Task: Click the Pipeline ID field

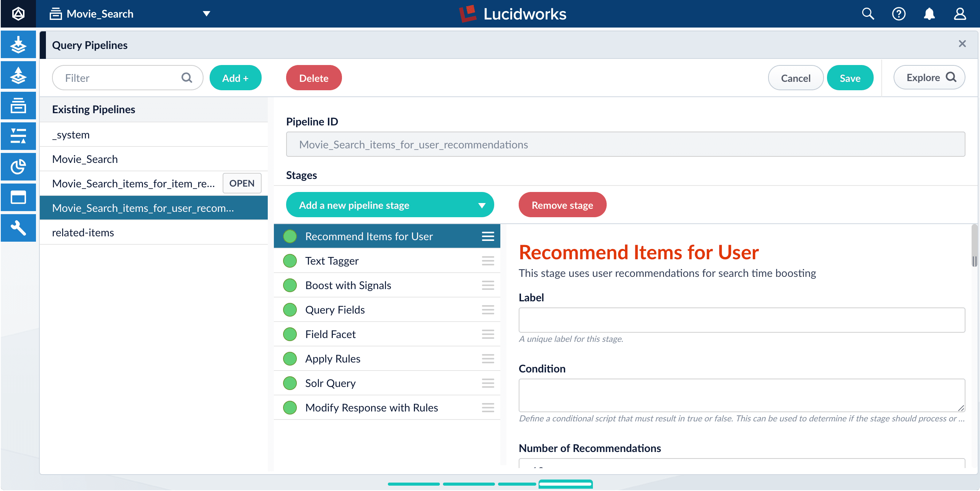Action: 625,145
